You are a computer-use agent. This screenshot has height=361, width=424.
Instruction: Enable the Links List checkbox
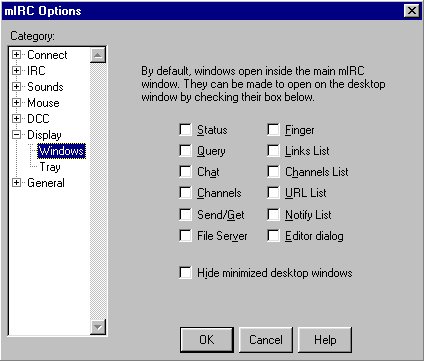273,151
